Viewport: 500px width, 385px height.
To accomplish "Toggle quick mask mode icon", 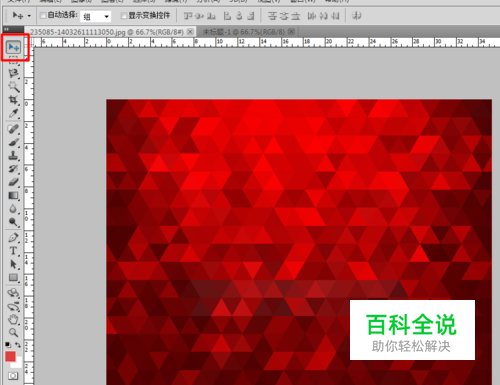I will click(x=13, y=376).
